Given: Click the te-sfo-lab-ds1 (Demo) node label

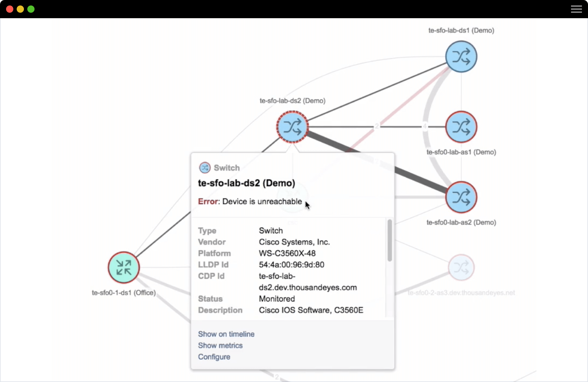Looking at the screenshot, I should click(x=461, y=30).
